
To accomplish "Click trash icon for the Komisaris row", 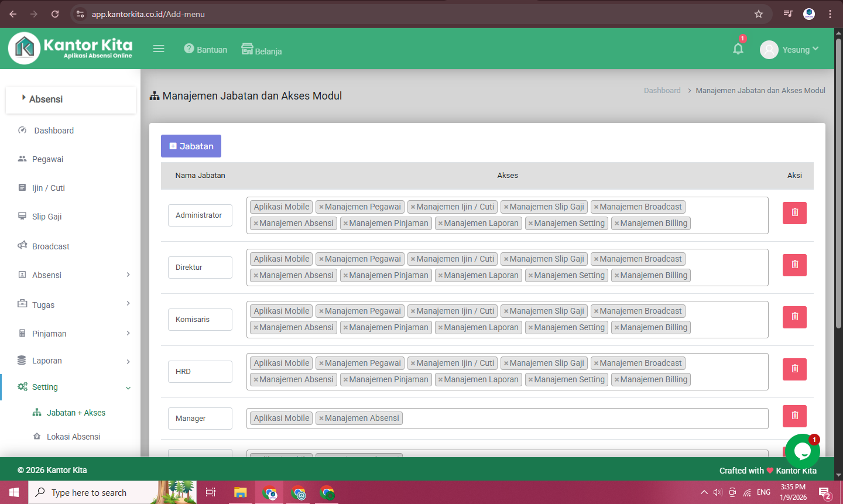I will [794, 317].
